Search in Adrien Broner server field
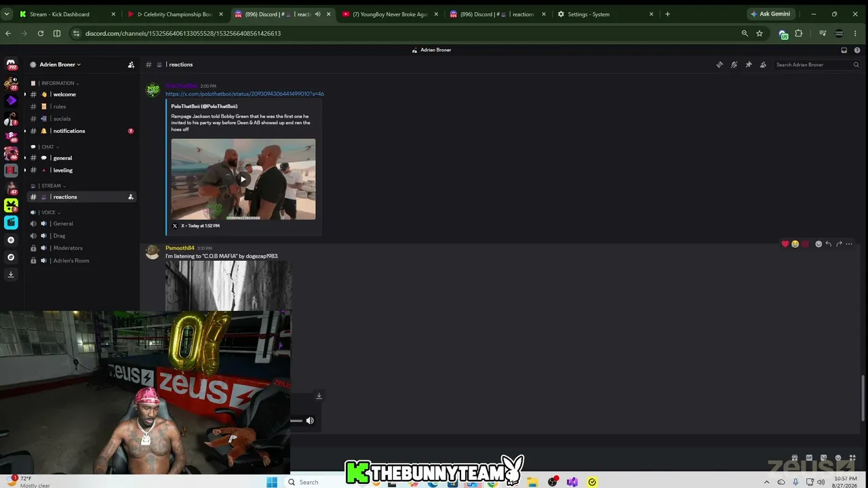Screen dimensions: 868x488 [x=816, y=65]
